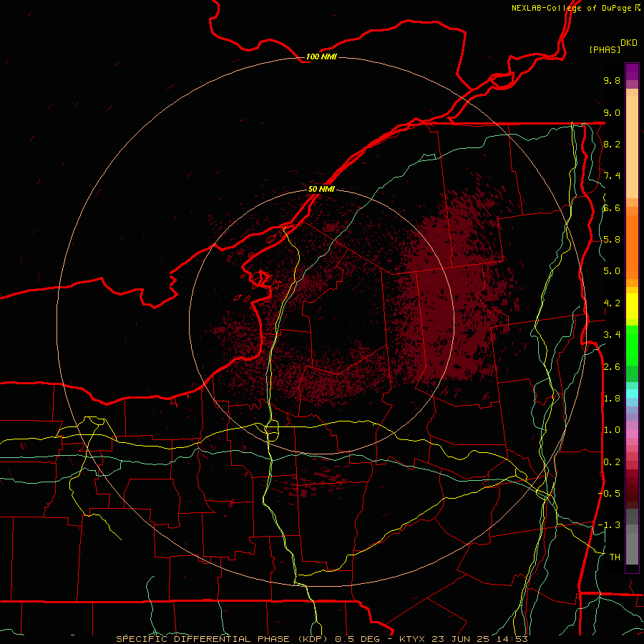Pick the bright orange color scale segment
This screenshot has height=644, width=644.
(632, 246)
